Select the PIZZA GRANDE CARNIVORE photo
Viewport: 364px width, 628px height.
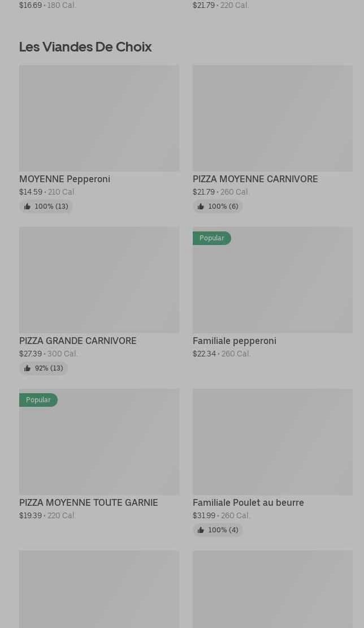[99, 279]
